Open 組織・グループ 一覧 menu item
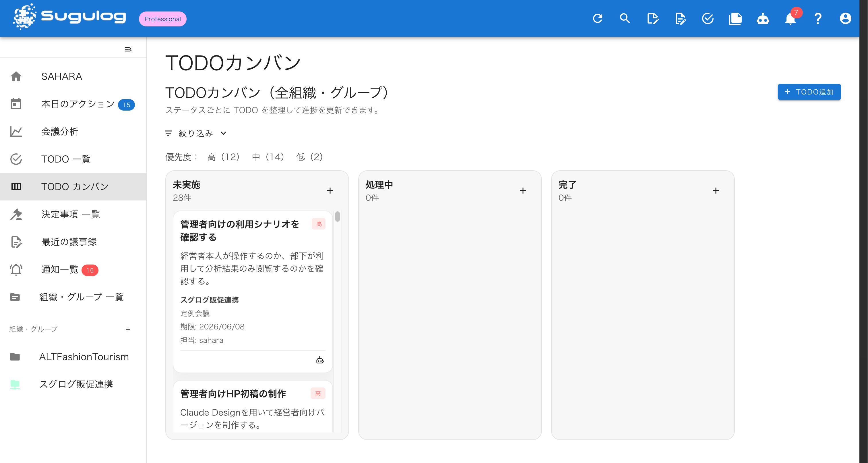 point(73,297)
